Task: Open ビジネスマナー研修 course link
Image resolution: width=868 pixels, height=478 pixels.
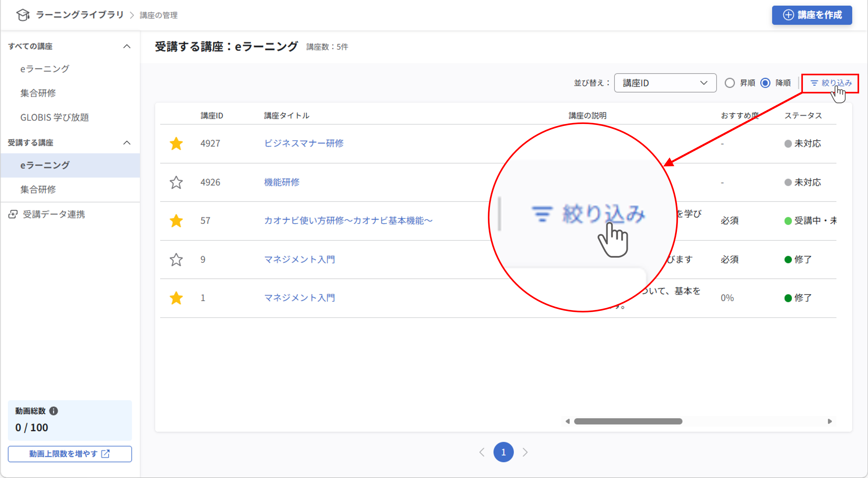Action: [304, 143]
